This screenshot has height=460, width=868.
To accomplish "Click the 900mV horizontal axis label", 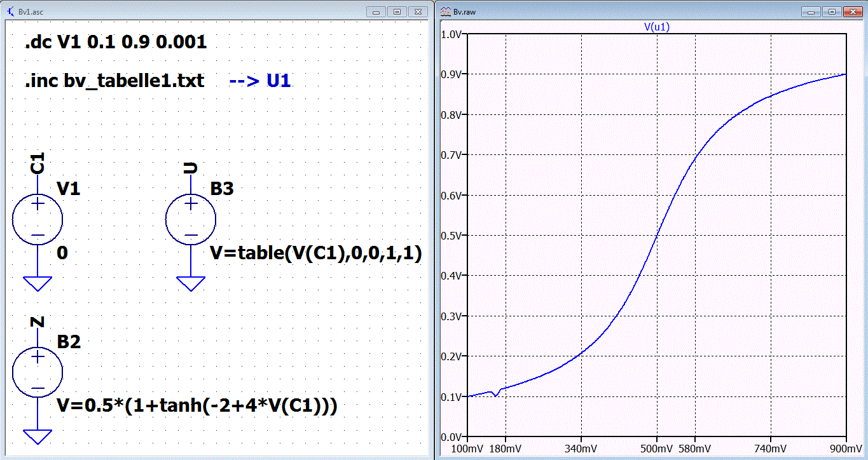I will (846, 449).
